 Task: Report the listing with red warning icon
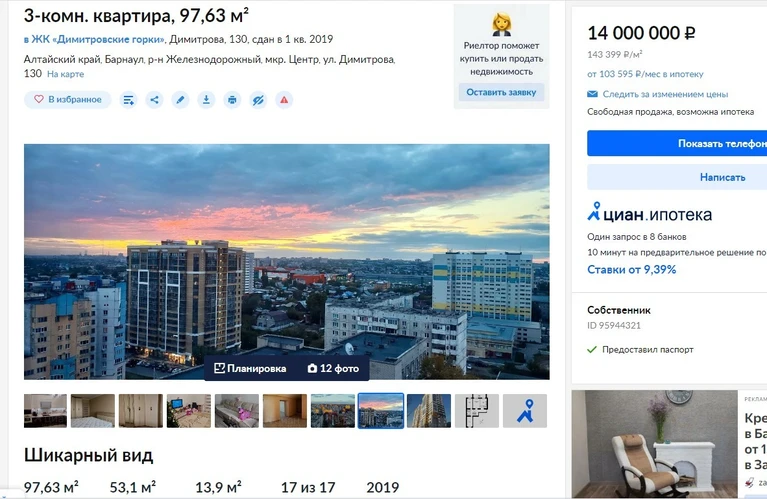tap(284, 100)
